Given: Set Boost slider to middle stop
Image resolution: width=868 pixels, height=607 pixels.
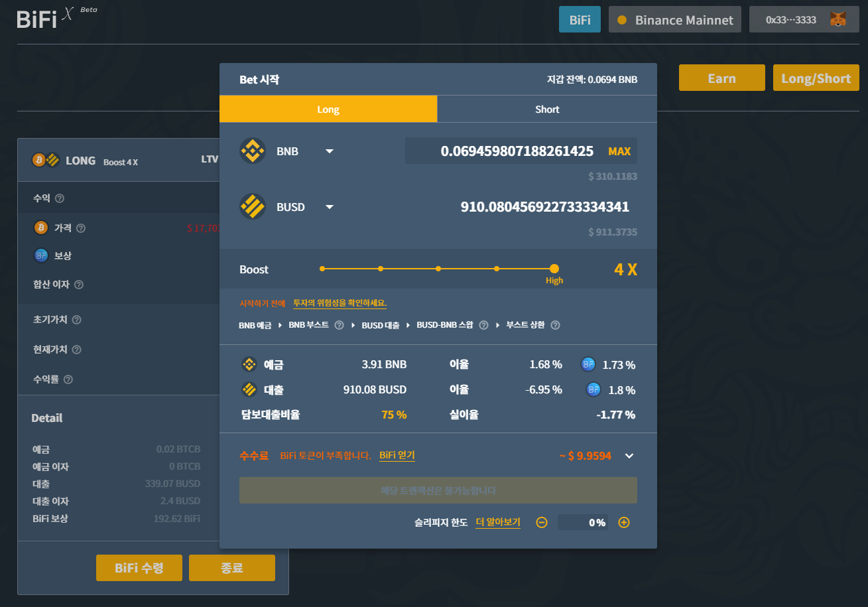Looking at the screenshot, I should pyautogui.click(x=438, y=269).
